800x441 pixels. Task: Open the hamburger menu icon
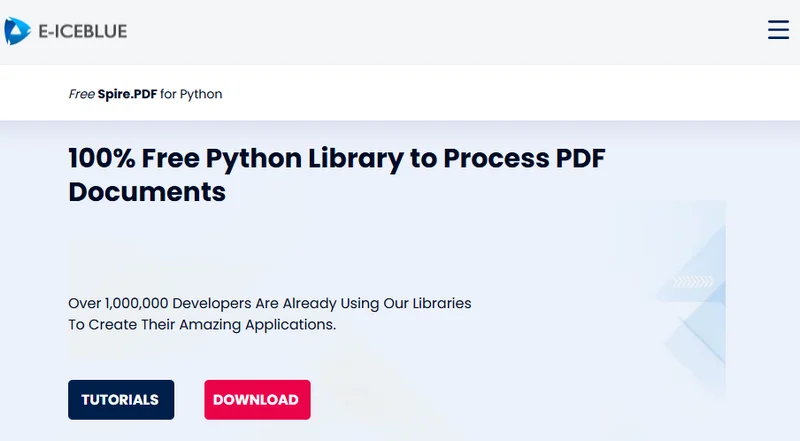pyautogui.click(x=778, y=30)
